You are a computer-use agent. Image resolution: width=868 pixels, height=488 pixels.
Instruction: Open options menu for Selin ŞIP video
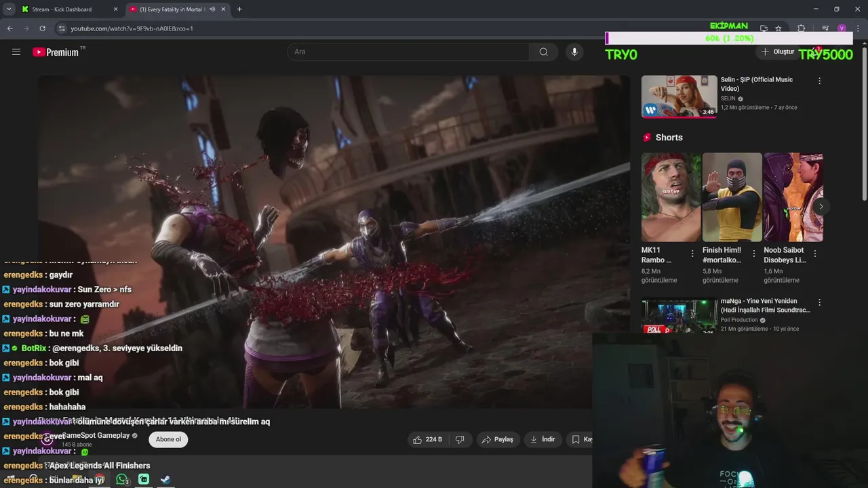(819, 81)
